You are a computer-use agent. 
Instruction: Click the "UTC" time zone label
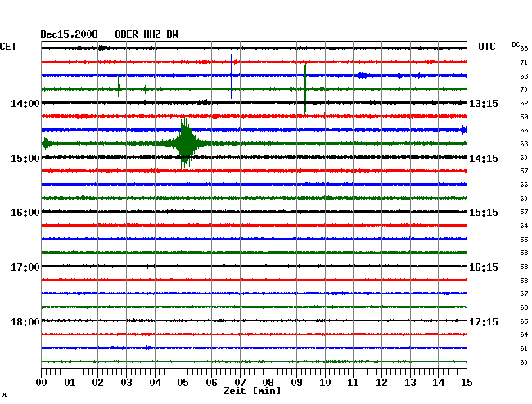[487, 47]
